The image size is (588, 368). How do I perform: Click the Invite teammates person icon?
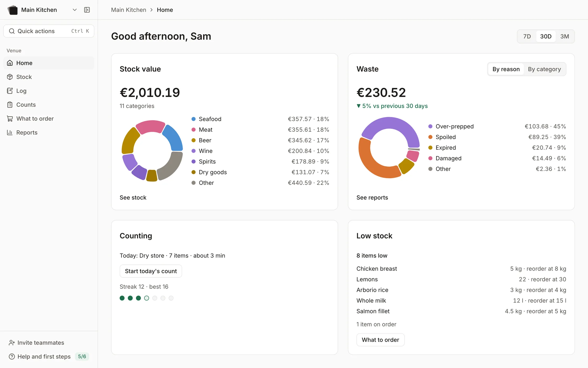pos(12,343)
